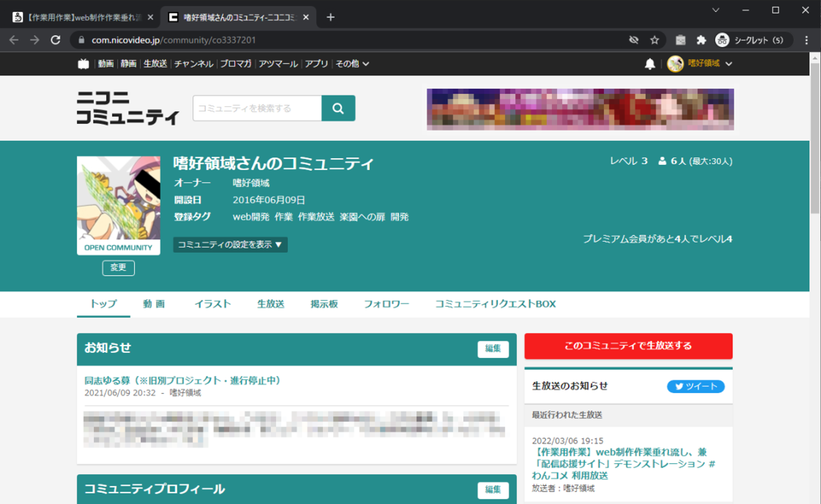Open the フォロワー tab

click(x=386, y=304)
